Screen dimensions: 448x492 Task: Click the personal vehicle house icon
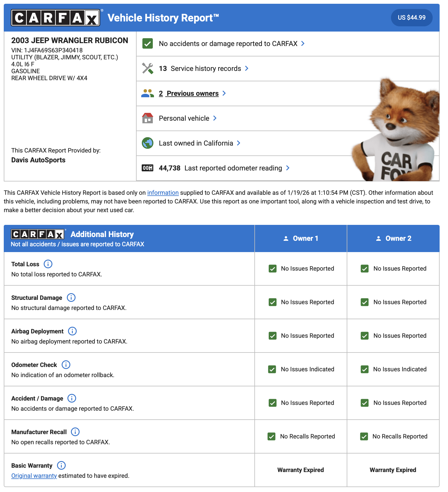pyautogui.click(x=148, y=118)
